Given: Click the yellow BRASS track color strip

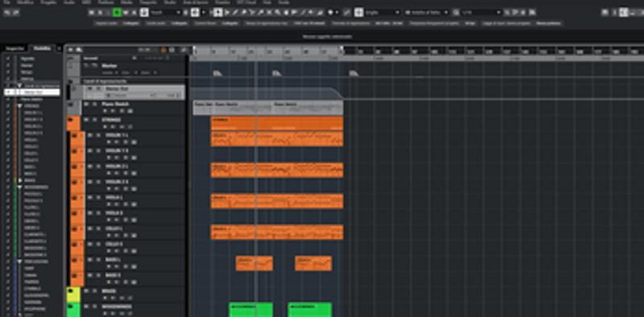Looking at the screenshot, I should tap(73, 294).
